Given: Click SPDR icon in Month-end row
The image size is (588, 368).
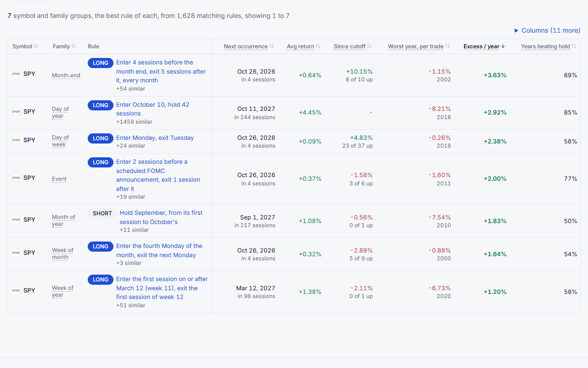Looking at the screenshot, I should (16, 74).
